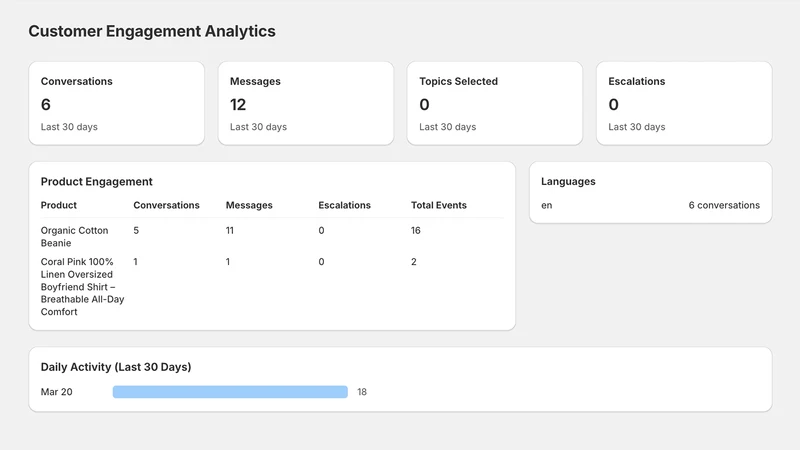Click the Product Engagement table title
This screenshot has height=450, width=800.
point(96,182)
